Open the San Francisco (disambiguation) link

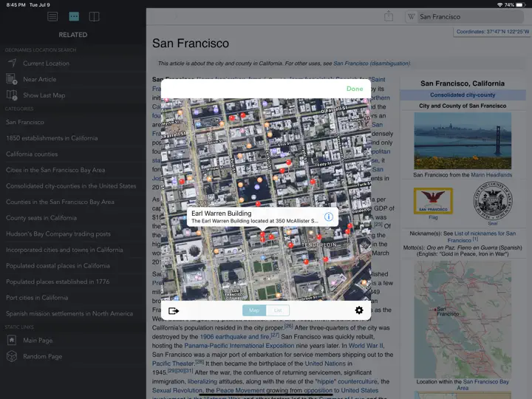(x=372, y=64)
